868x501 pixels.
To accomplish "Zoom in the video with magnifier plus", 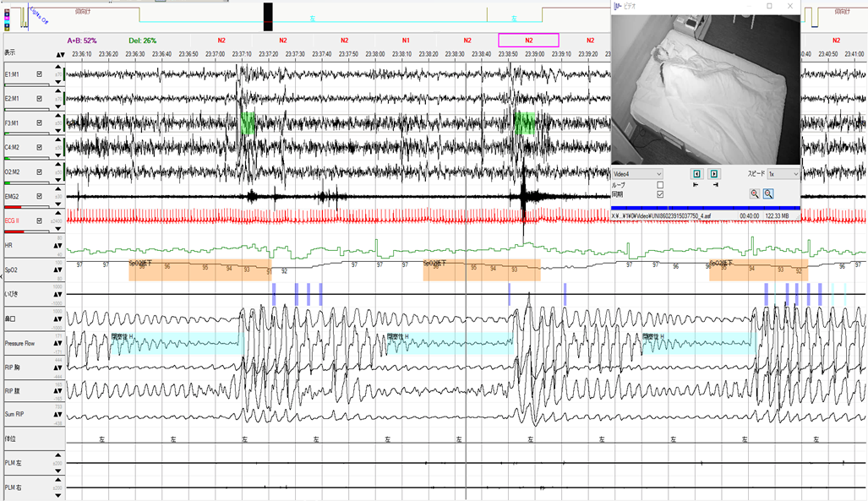I will click(753, 193).
